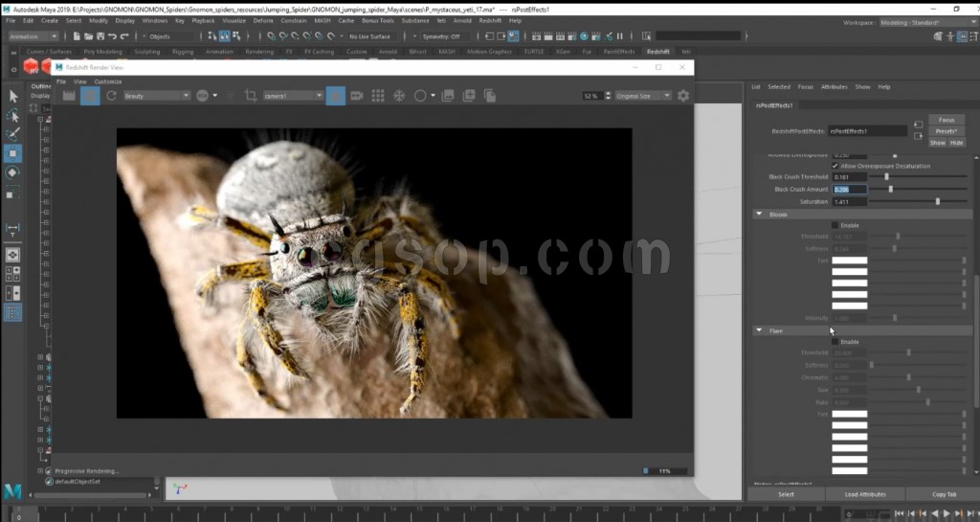Click the refresh render icon in Render View
The width and height of the screenshot is (980, 522).
[111, 96]
